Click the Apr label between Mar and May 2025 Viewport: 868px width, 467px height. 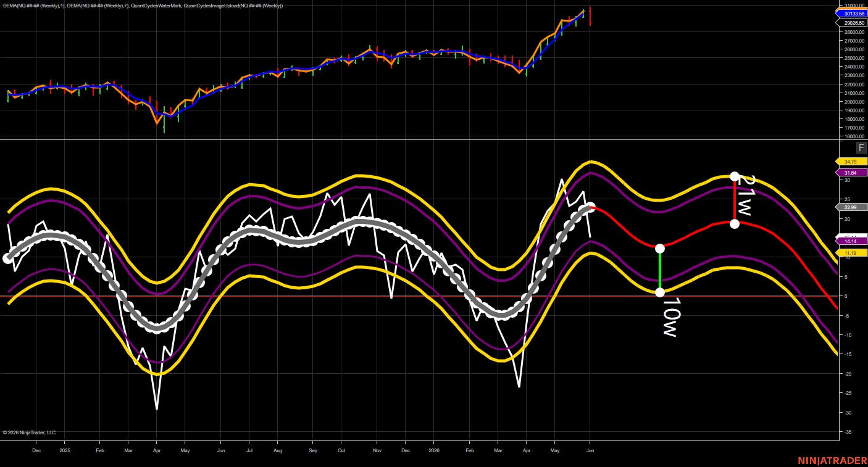tap(156, 450)
